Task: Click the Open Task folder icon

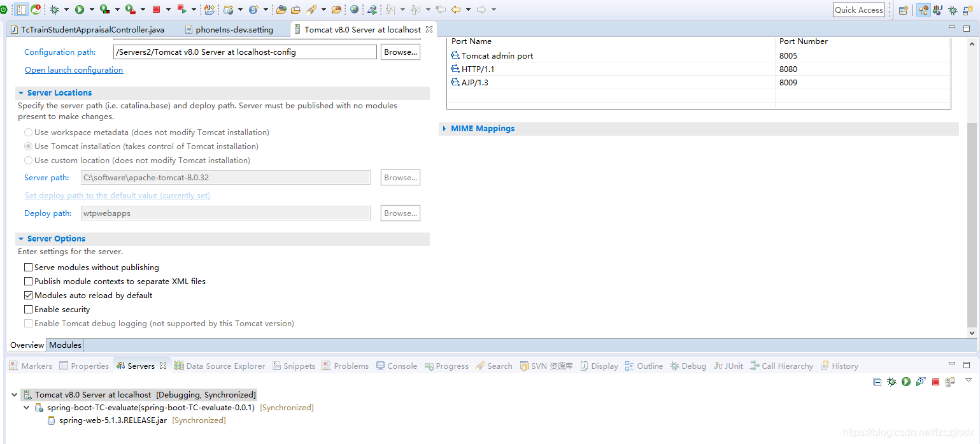Action: pos(295,10)
